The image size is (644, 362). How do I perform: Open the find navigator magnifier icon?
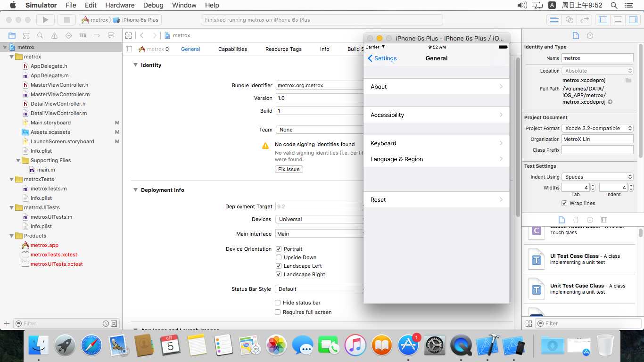click(40, 35)
